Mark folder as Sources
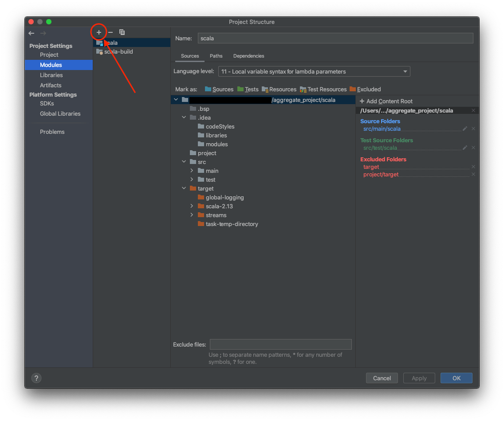Screen dimensions: 504x421 [219, 89]
